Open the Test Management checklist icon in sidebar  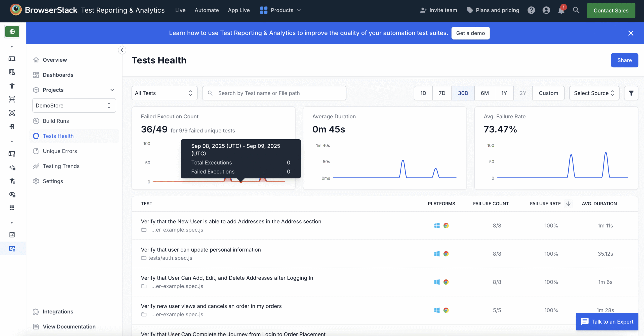12,234
